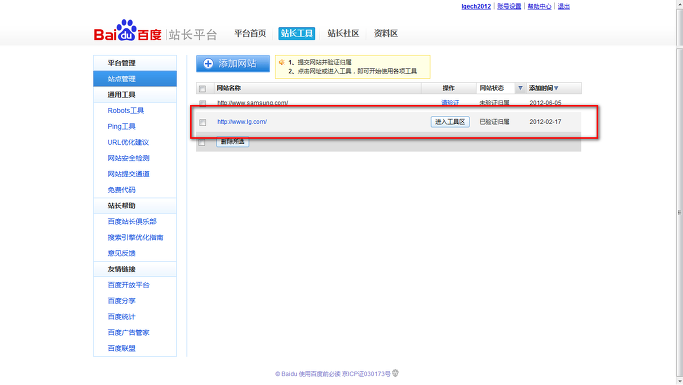Click the 使用百度前必读 footer link
This screenshot has width=683, height=385.
pos(319,374)
